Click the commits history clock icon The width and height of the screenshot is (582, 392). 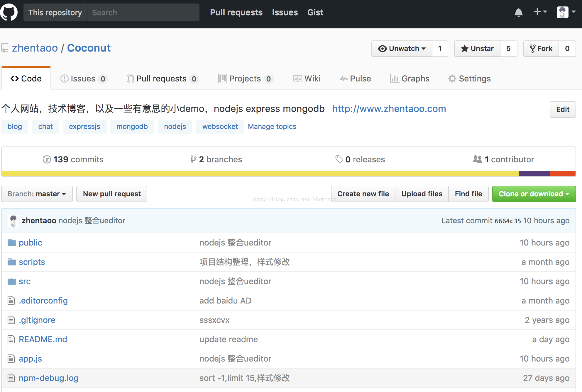pos(47,159)
